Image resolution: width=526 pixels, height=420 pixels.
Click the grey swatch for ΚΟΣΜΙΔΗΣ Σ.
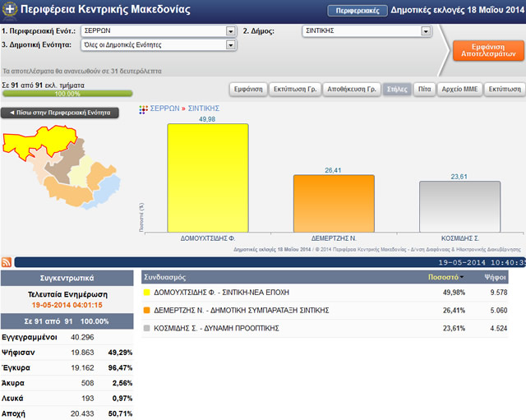point(147,330)
